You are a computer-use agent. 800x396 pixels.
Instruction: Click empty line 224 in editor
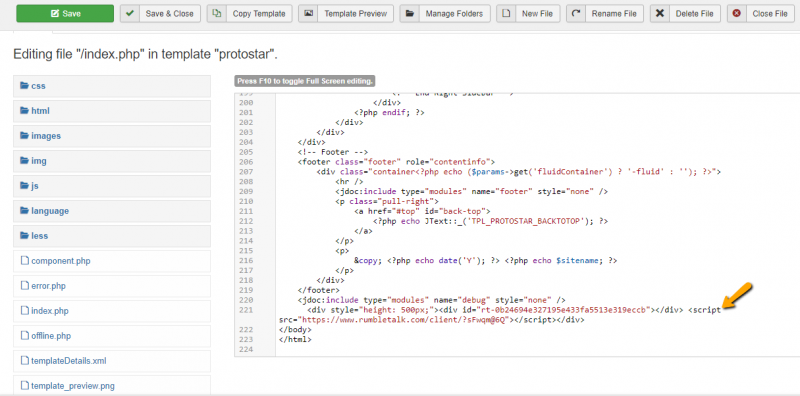(x=538, y=350)
